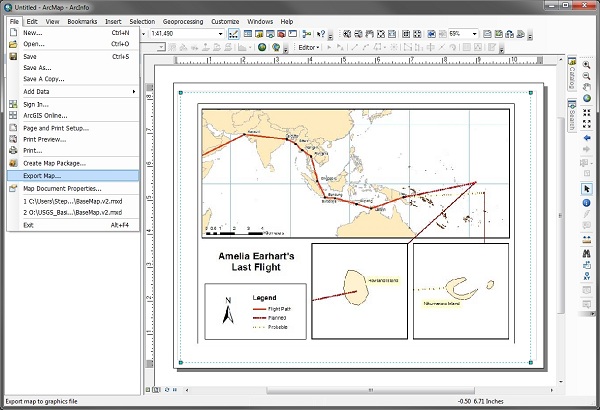
Task: Open the Catalog window toolbar icon
Action: point(259,34)
